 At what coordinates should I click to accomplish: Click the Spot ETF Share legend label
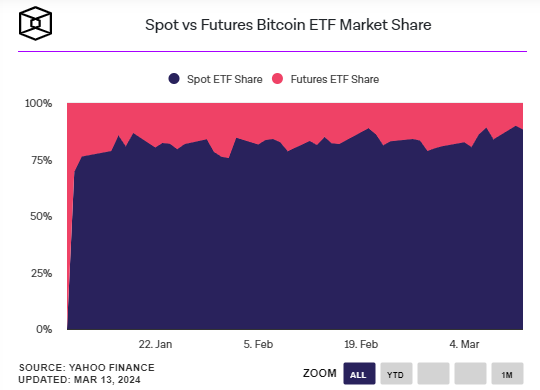pos(225,79)
